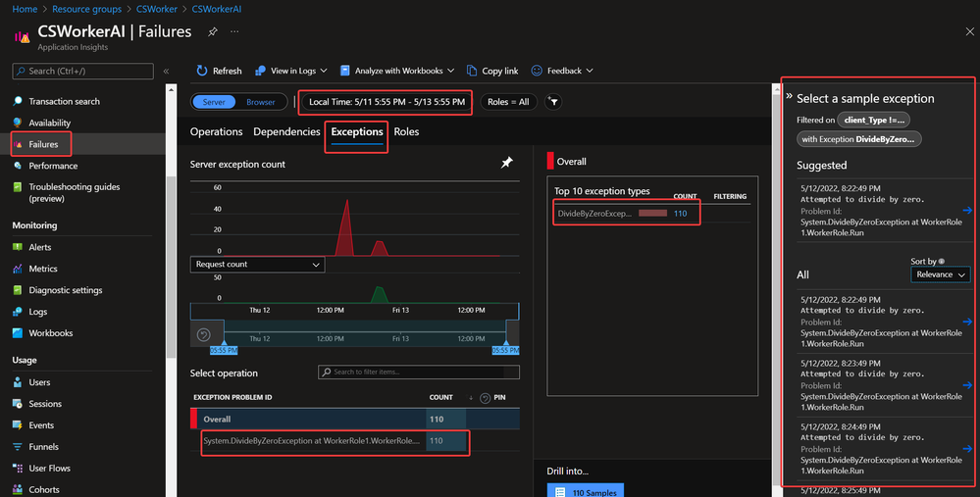This screenshot has height=497, width=980.
Task: Select the Exceptions tab
Action: [357, 131]
